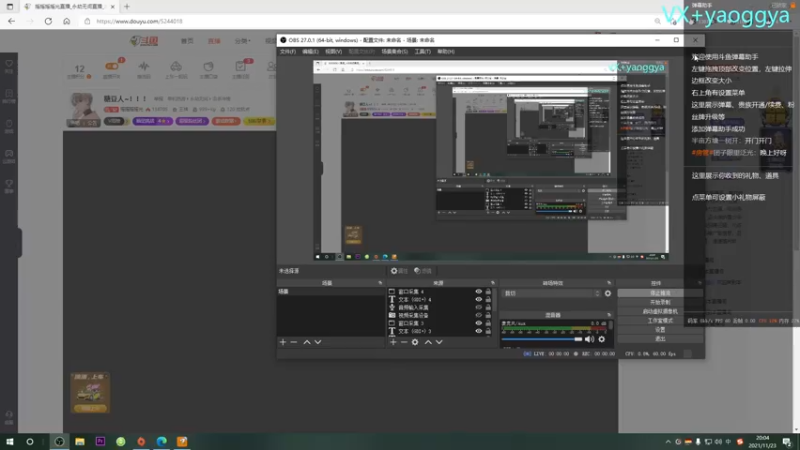Open OBS 视图(V) menu
Screen dimensions: 800x450
[x=334, y=52]
